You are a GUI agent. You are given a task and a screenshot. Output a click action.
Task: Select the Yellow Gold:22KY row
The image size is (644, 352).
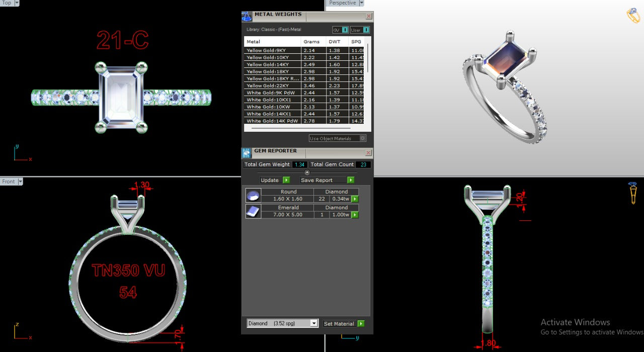point(304,85)
